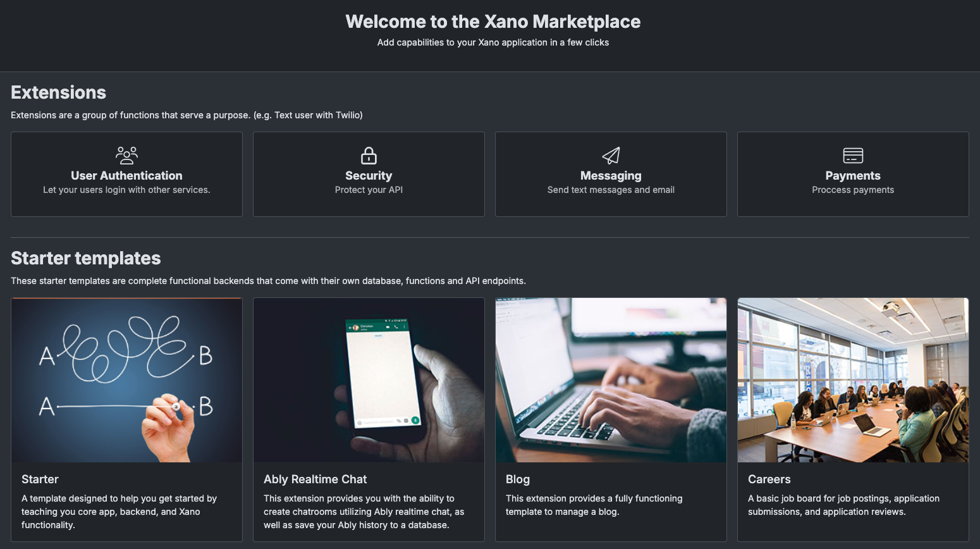Click the Starter templates section heading

coord(85,258)
